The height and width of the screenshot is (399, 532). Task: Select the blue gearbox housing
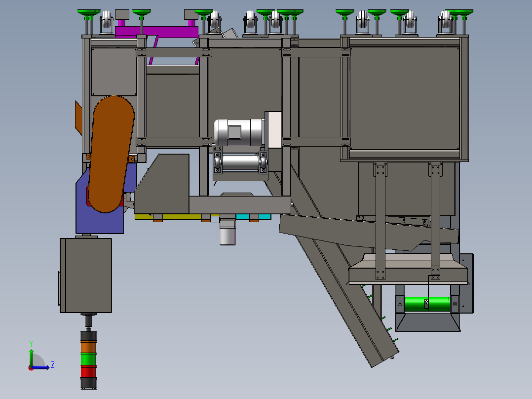[x=101, y=217]
